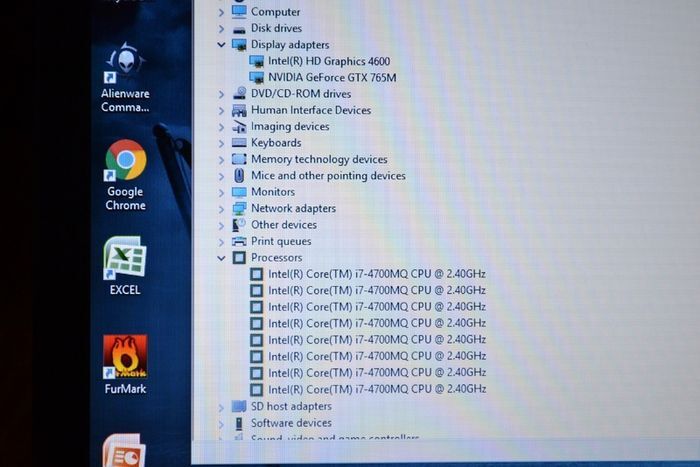This screenshot has width=700, height=467.
Task: Expand the Network adapters node
Action: click(221, 209)
